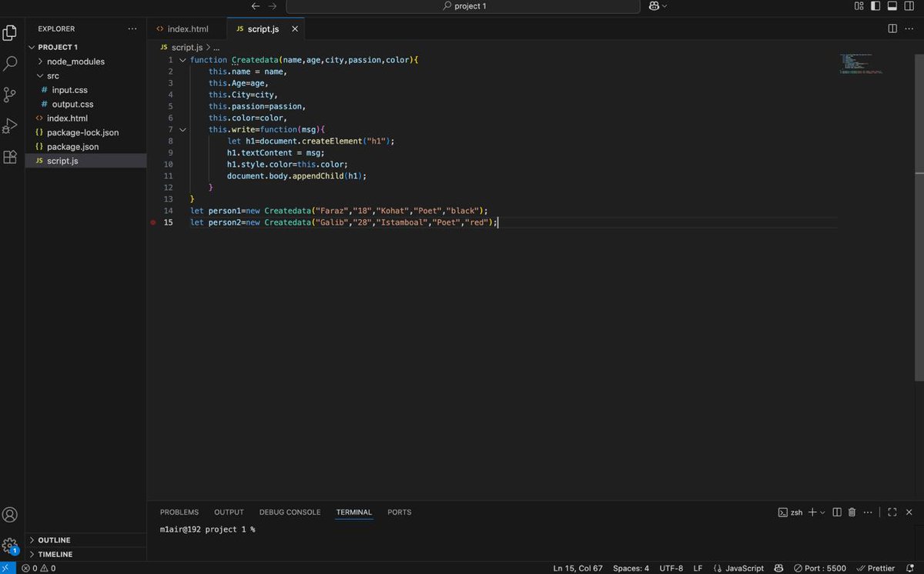
Task: Toggle the bottom Panel visibility
Action: pyautogui.click(x=892, y=6)
